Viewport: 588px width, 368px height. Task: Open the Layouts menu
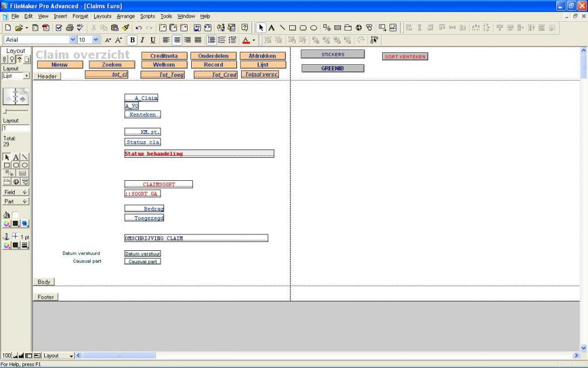[x=102, y=16]
